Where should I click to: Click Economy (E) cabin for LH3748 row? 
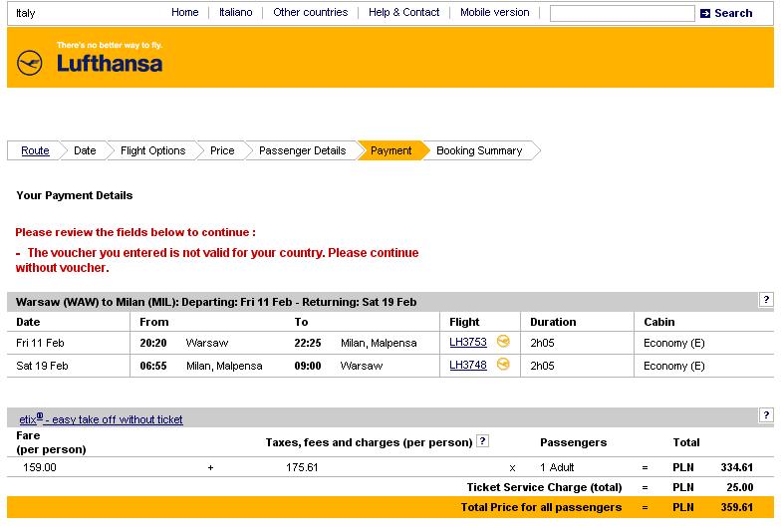click(x=673, y=366)
